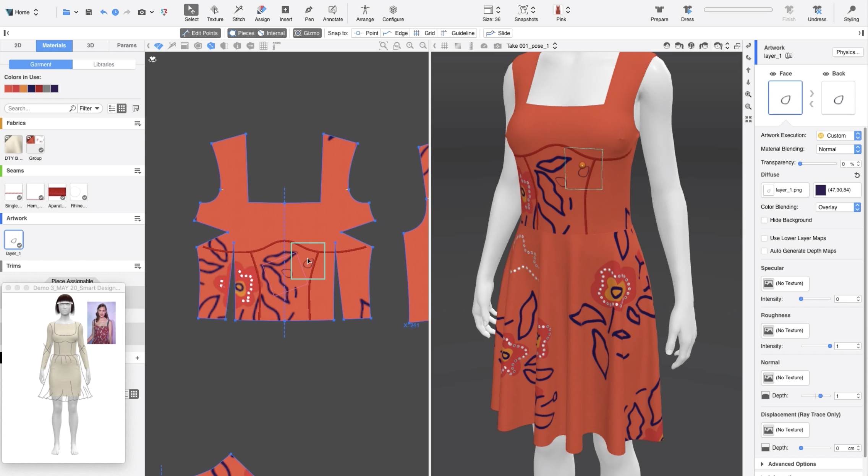Open Artwork Execution Custom dropdown
The width and height of the screenshot is (868, 476).
(838, 136)
